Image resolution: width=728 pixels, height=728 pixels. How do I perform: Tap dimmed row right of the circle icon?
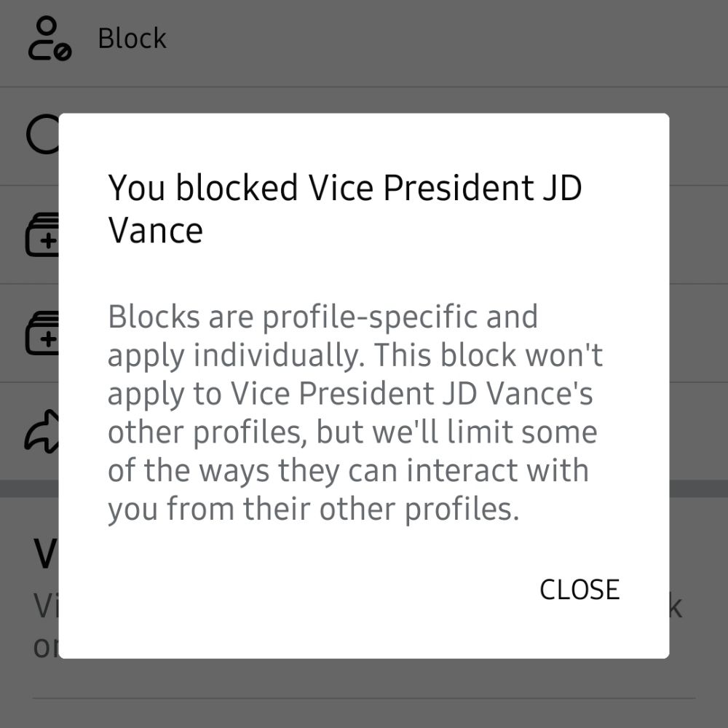(x=698, y=136)
